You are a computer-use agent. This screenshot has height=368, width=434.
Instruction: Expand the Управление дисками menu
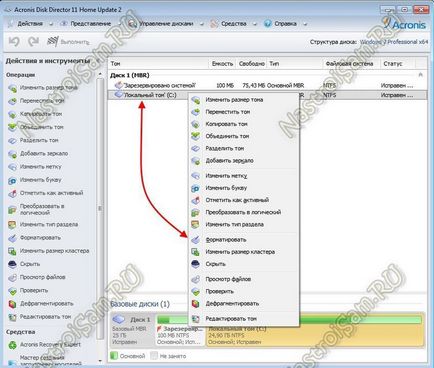coord(166,24)
